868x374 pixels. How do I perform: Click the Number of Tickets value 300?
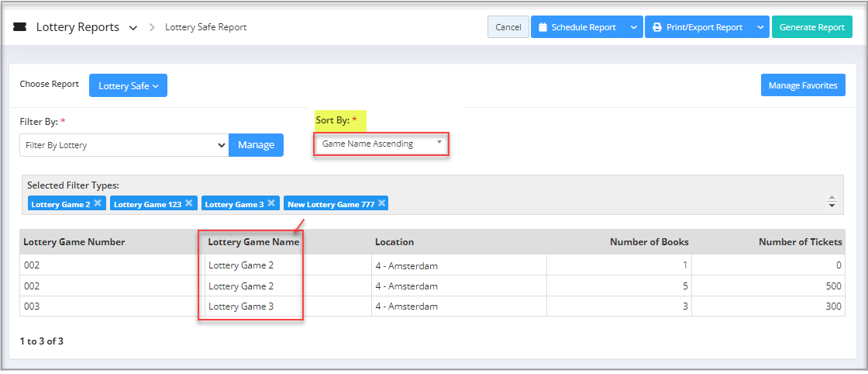coord(833,306)
